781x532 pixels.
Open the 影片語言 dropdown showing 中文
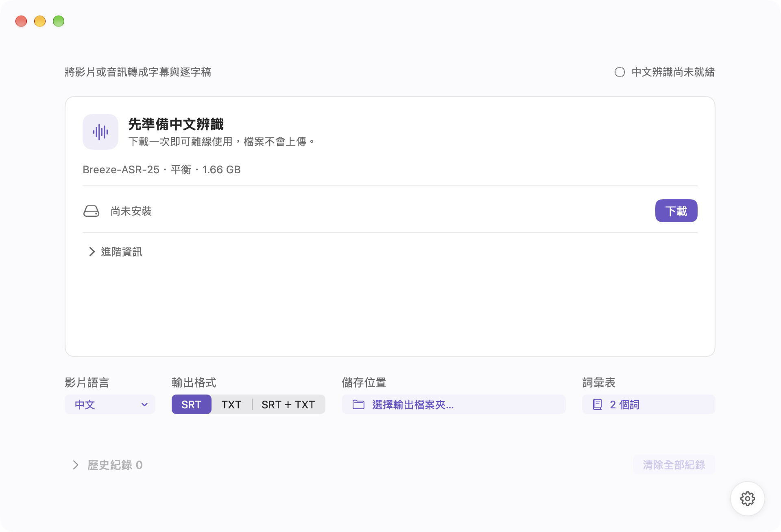point(110,404)
